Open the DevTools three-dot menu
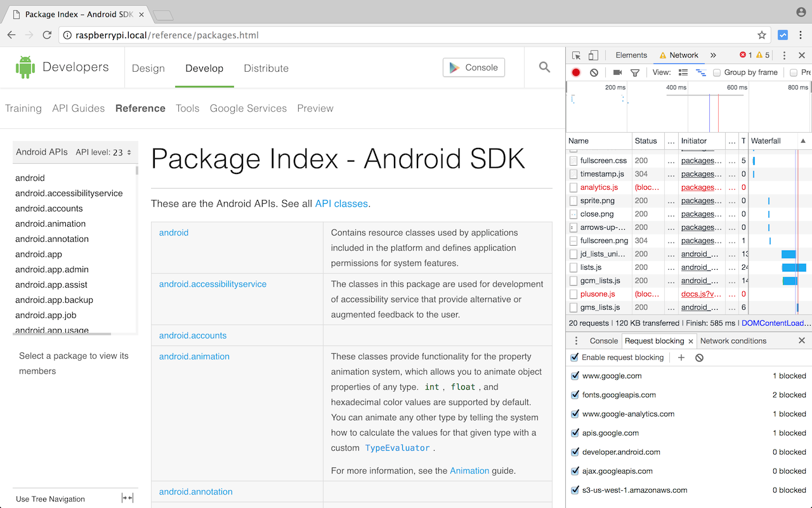The width and height of the screenshot is (812, 508). (784, 55)
